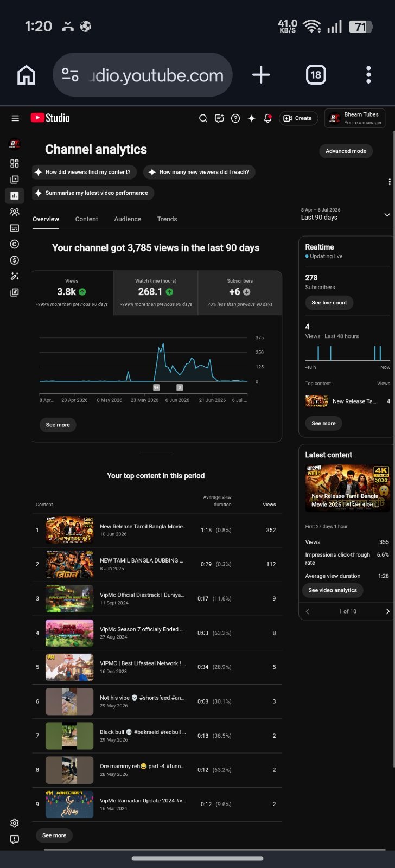Screen dimensions: 395x868
Task: Switch to the Content analytics tab
Action: pyautogui.click(x=86, y=219)
